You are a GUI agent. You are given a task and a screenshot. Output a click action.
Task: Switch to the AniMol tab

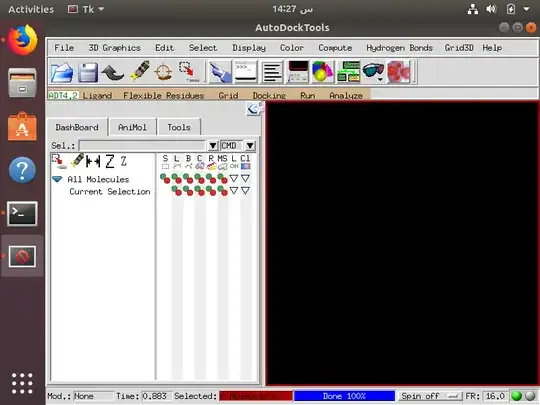pos(133,127)
